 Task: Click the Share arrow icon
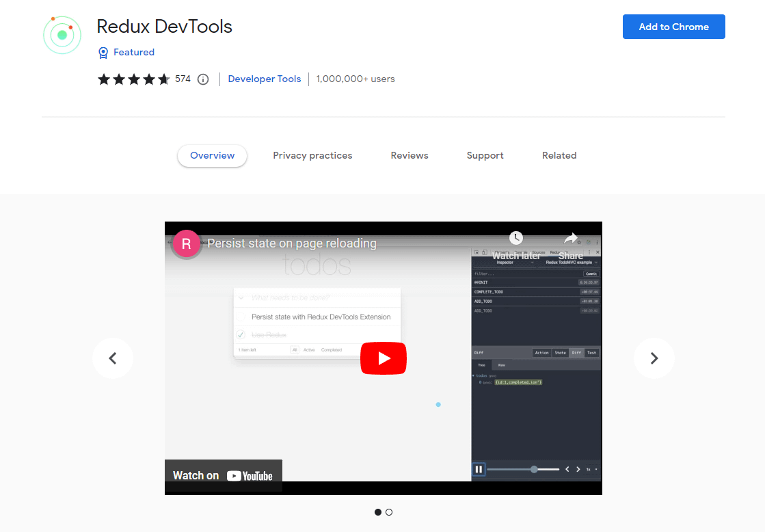click(x=571, y=238)
